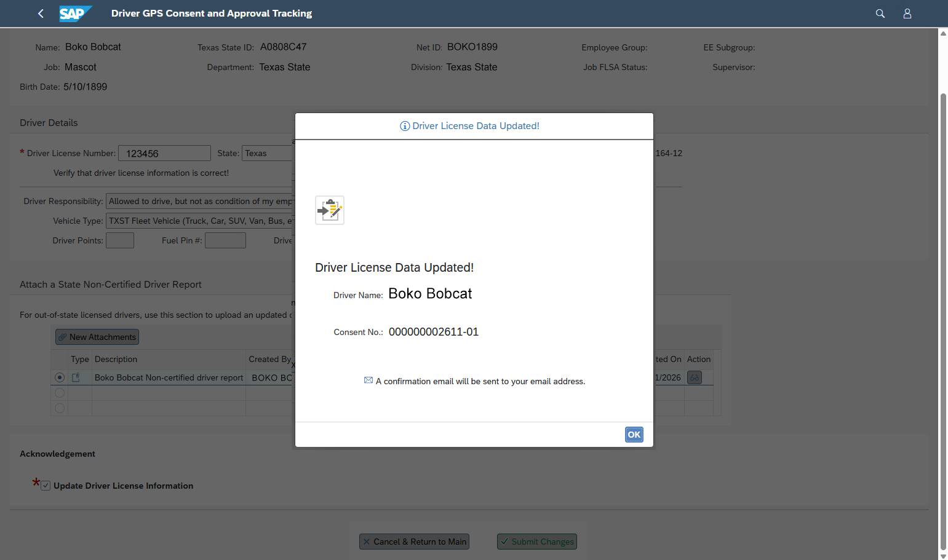Select the Created By column header
The height and width of the screenshot is (560, 948).
point(269,359)
